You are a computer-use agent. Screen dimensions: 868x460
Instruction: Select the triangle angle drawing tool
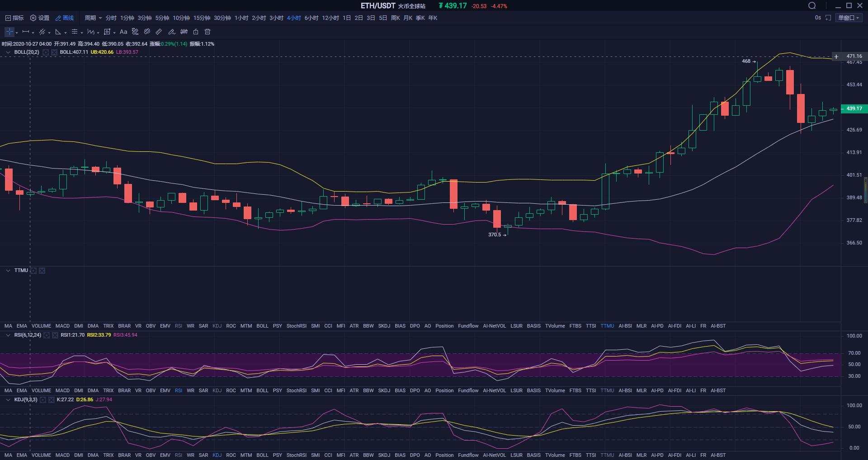pyautogui.click(x=58, y=32)
